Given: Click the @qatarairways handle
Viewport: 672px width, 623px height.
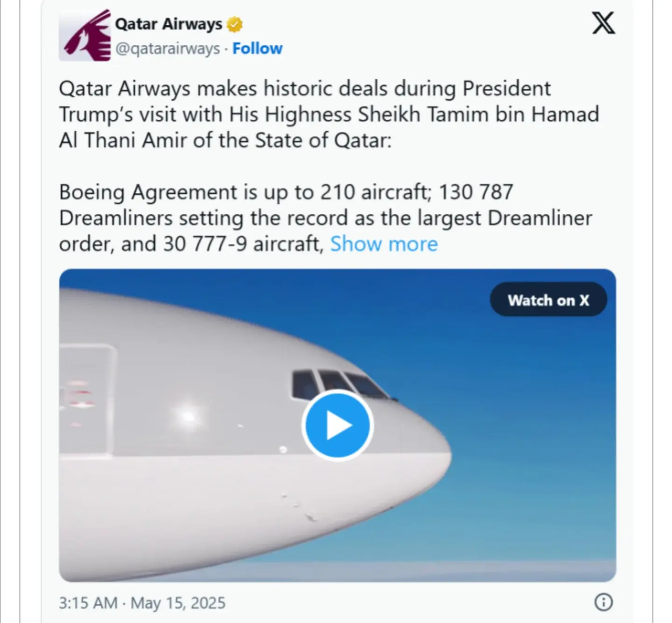Looking at the screenshot, I should pyautogui.click(x=168, y=49).
